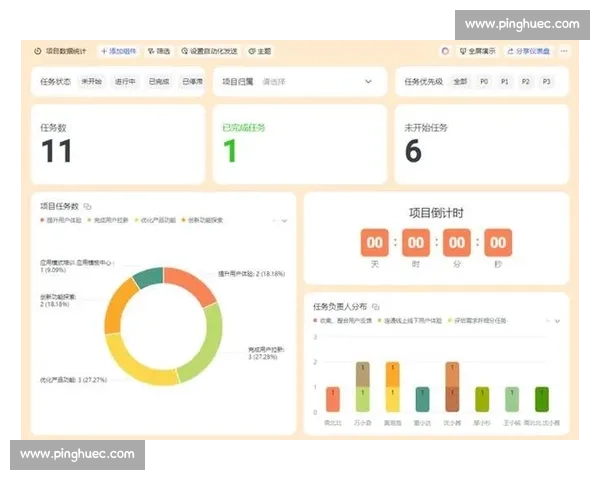
Task: Open the 筛选 filter tool
Action: tap(159, 51)
